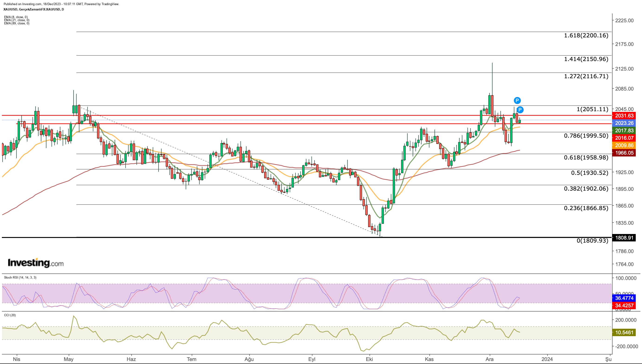642x364 pixels.
Task: Click the Tem month label on time axis
Action: (192, 359)
